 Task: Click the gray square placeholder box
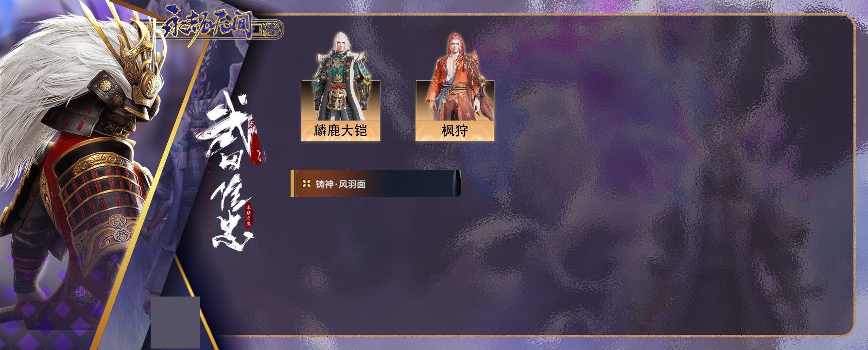coord(175,322)
